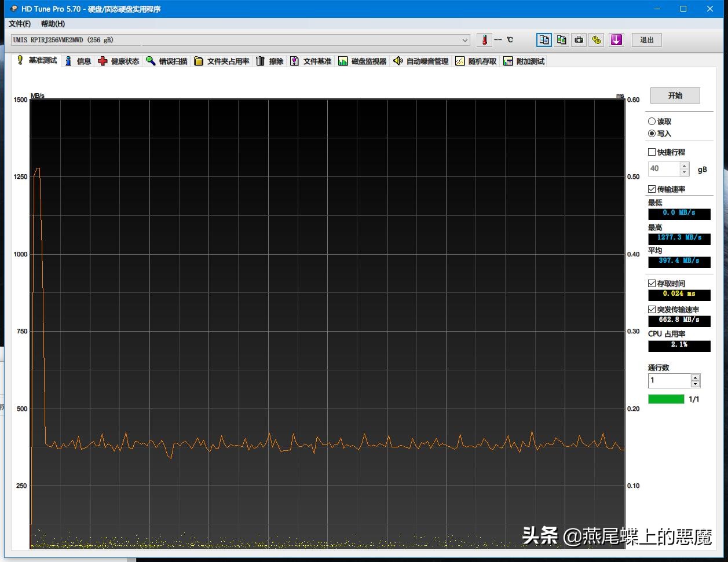Click the 40 gB short stroke field
This screenshot has height=562, width=728.
click(664, 168)
